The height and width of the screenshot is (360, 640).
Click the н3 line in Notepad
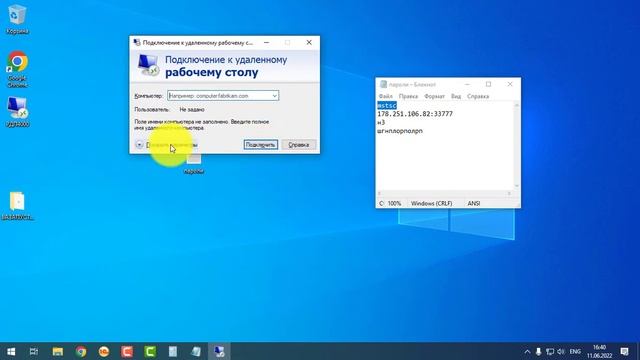tap(381, 122)
